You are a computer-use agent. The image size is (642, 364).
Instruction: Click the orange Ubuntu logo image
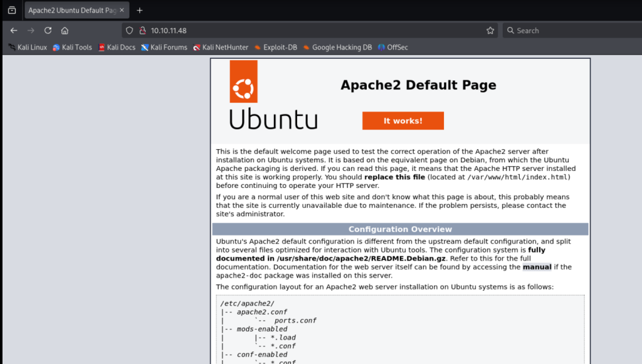pyautogui.click(x=244, y=81)
